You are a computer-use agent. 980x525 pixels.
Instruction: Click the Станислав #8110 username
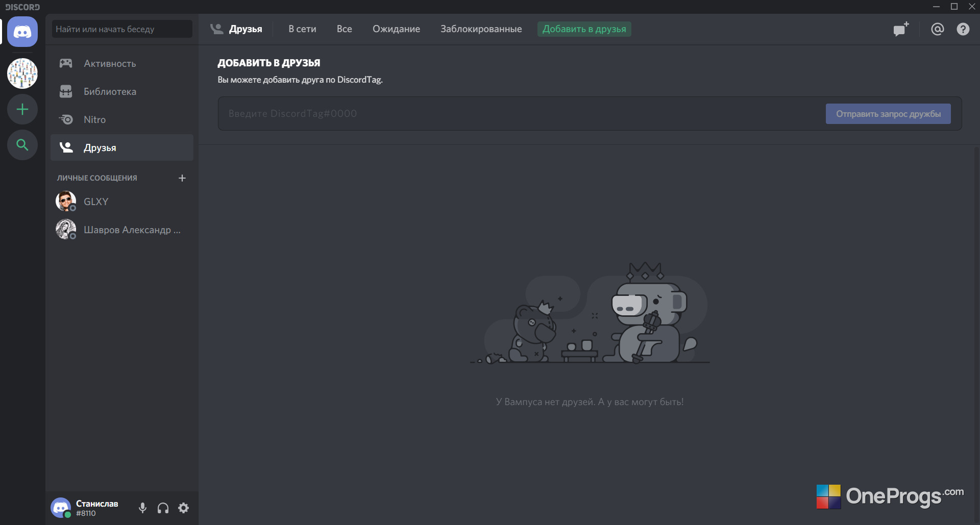pos(97,508)
